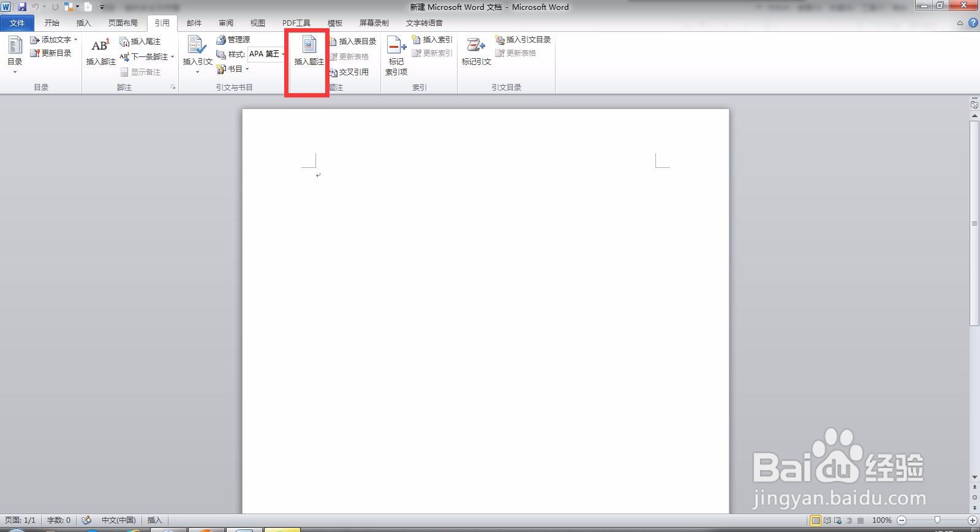Collapse the ribbon using the caret icon

coord(960,23)
